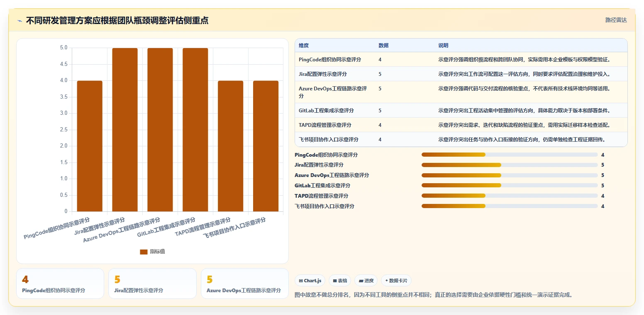This screenshot has width=644, height=315.
Task: Click the GitLab工程集成 progress bar
Action: (510, 186)
